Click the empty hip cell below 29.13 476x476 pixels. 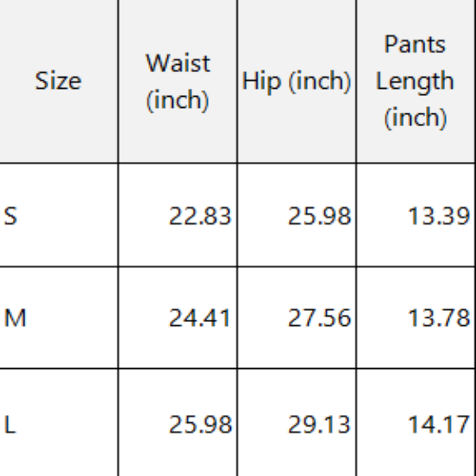296,466
